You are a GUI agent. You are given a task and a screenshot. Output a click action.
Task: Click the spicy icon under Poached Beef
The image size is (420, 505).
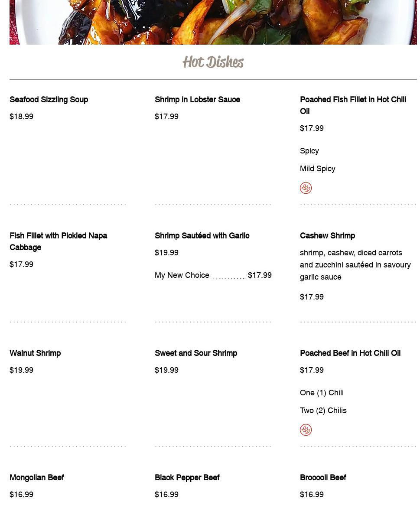306,430
